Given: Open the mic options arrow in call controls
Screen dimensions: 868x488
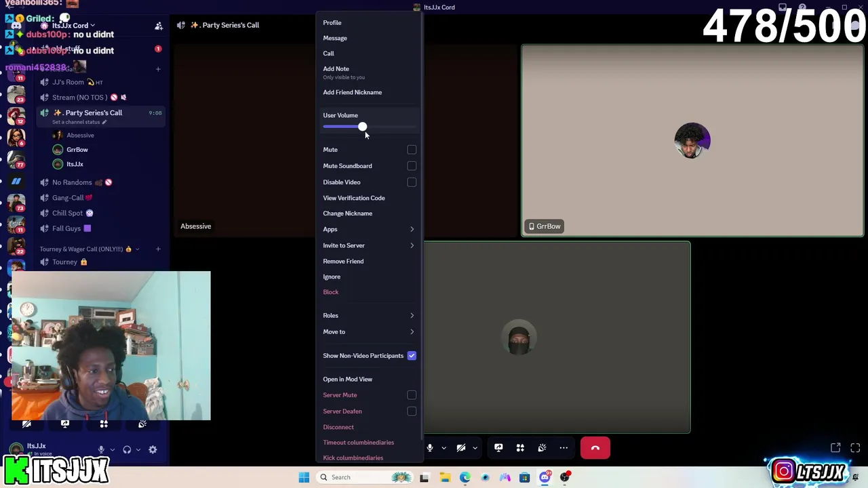Looking at the screenshot, I should click(443, 448).
